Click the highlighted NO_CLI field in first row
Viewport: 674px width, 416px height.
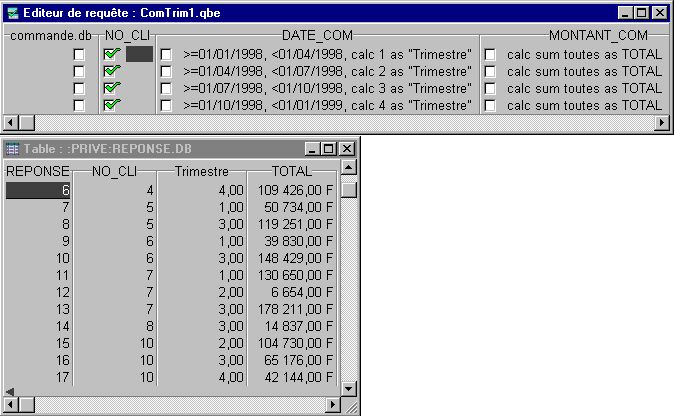tap(139, 54)
